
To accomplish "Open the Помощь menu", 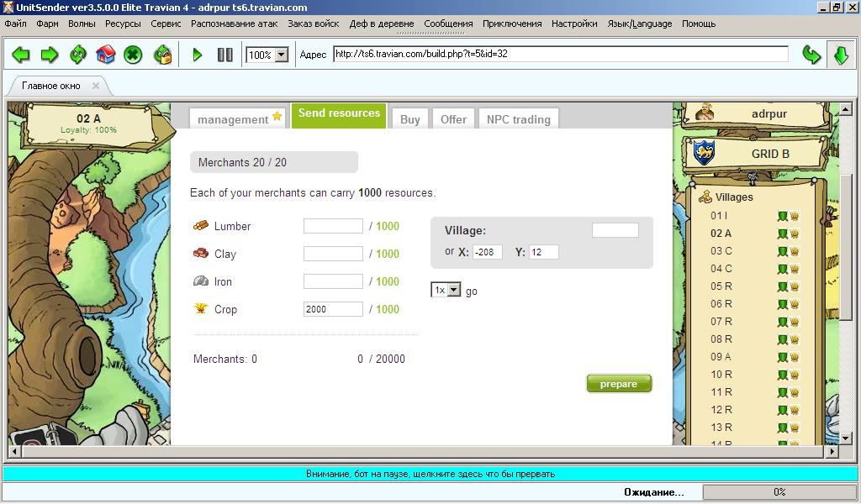I will pyautogui.click(x=699, y=24).
